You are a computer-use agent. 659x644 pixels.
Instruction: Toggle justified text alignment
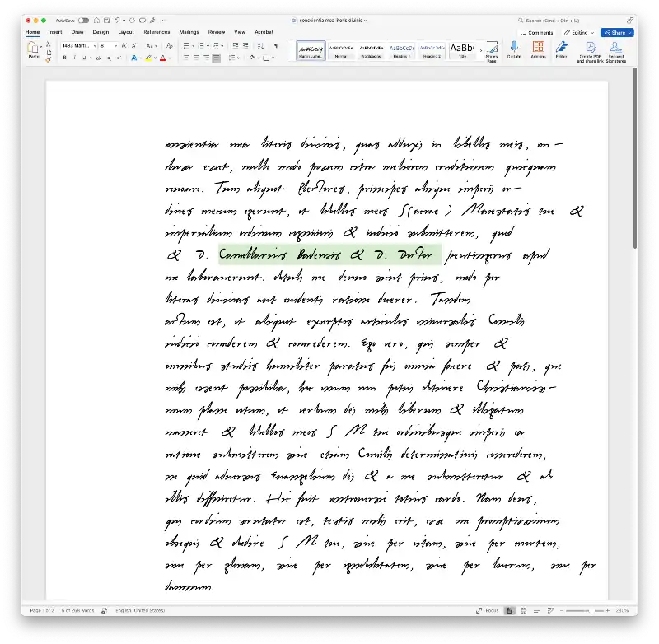pyautogui.click(x=217, y=58)
